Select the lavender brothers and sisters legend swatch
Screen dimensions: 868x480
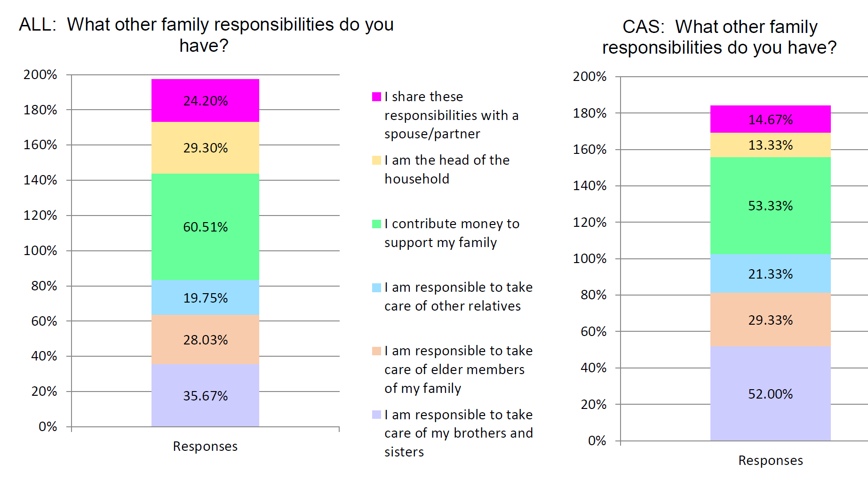(376, 415)
